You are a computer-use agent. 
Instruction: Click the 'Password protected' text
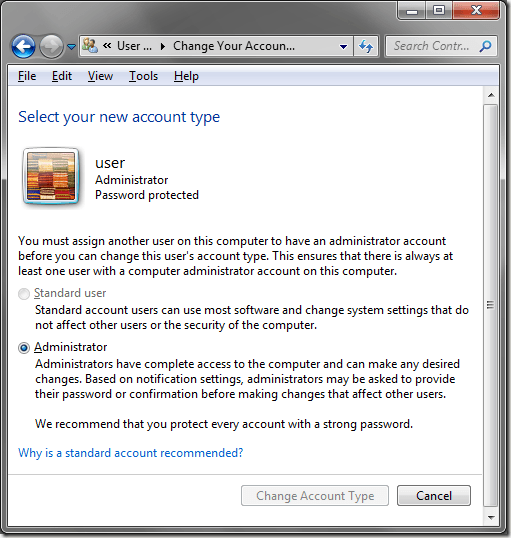point(147,195)
